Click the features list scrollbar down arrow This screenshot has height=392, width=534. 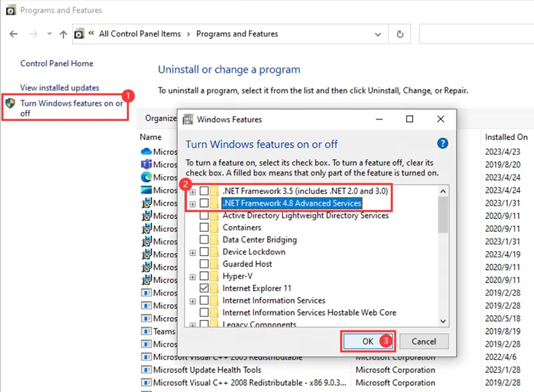point(443,322)
